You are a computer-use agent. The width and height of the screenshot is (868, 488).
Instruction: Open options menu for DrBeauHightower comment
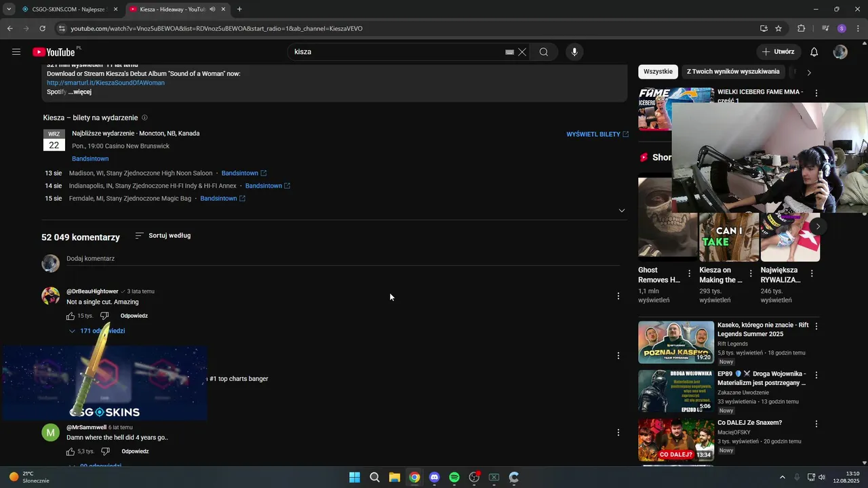coord(618,296)
